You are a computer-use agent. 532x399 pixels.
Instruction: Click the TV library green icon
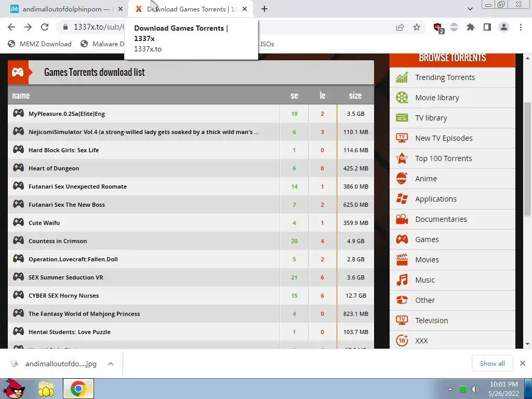tap(402, 118)
